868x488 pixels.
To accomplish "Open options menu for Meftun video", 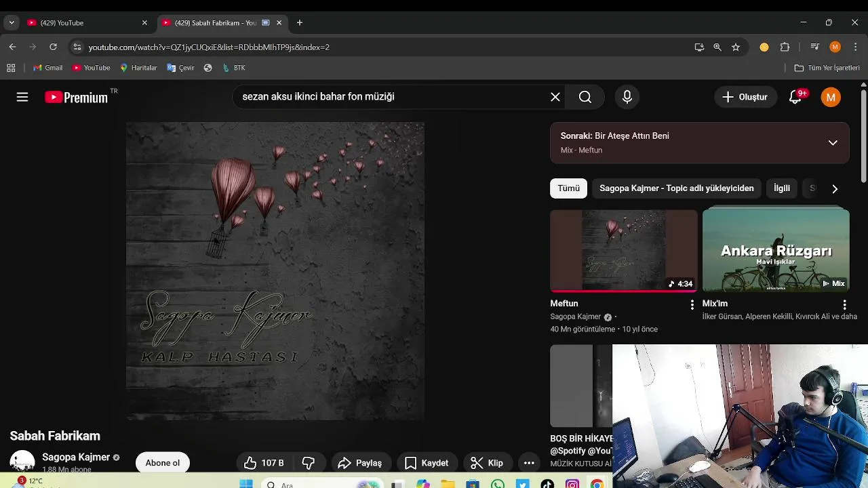I will tap(692, 305).
